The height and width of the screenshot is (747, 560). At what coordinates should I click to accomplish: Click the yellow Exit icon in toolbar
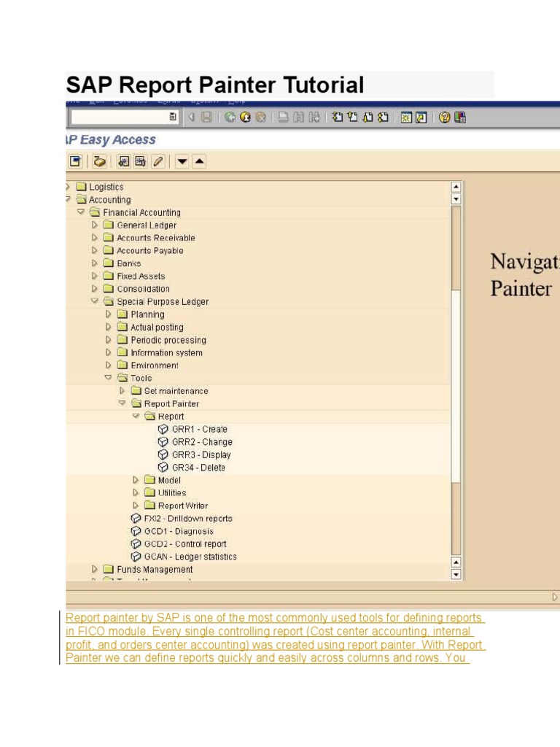[x=245, y=117]
